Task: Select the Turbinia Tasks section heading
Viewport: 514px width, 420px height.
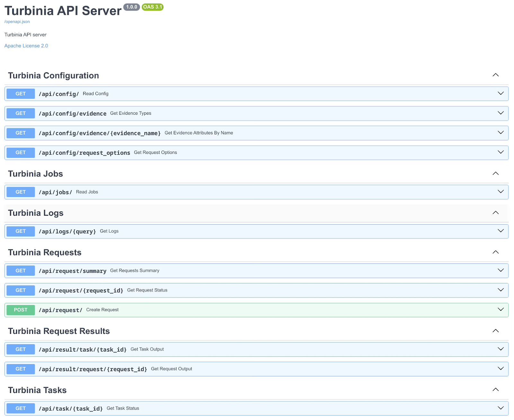Action: [x=37, y=390]
